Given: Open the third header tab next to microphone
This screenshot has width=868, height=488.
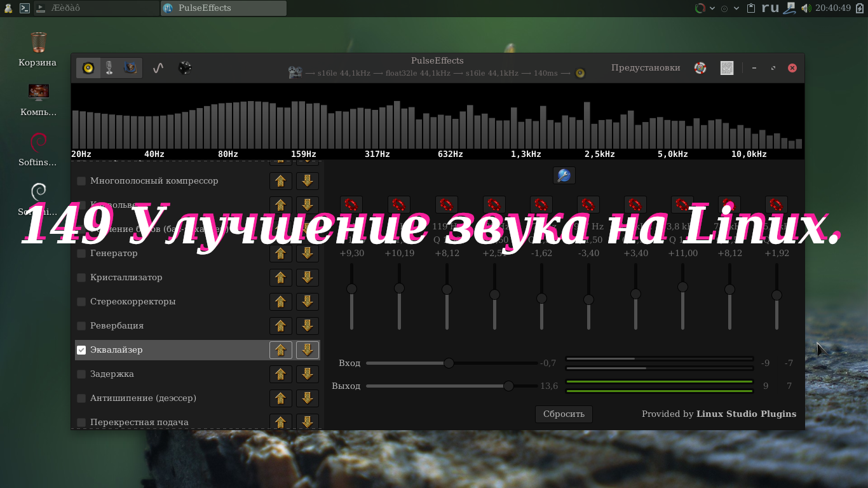Looking at the screenshot, I should click(130, 68).
